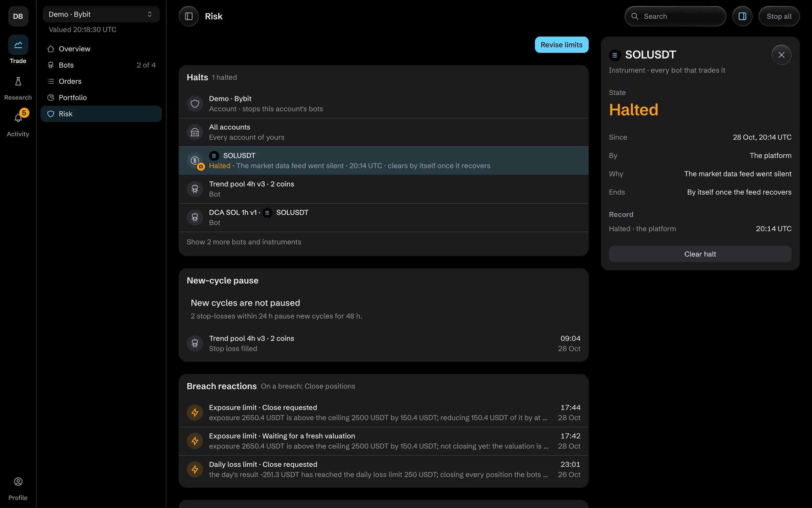Click the '2 of 4' bots count
812x508 pixels.
tap(146, 65)
